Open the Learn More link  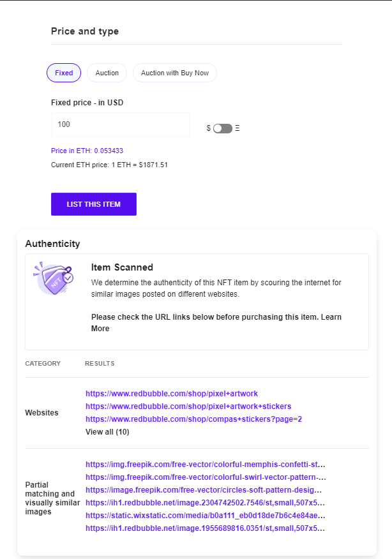[100, 329]
